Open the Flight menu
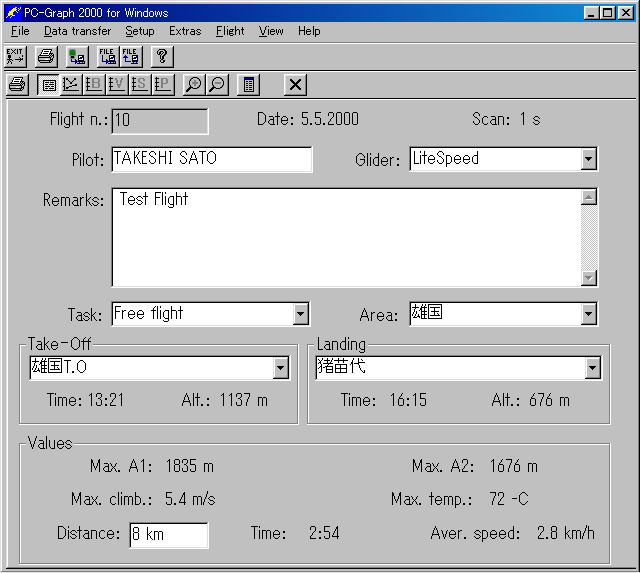 coord(230,31)
